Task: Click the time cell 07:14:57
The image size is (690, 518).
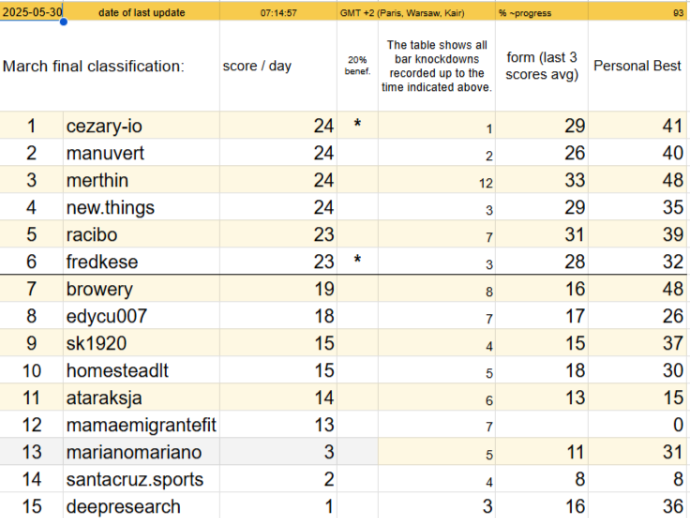Action: click(x=278, y=12)
